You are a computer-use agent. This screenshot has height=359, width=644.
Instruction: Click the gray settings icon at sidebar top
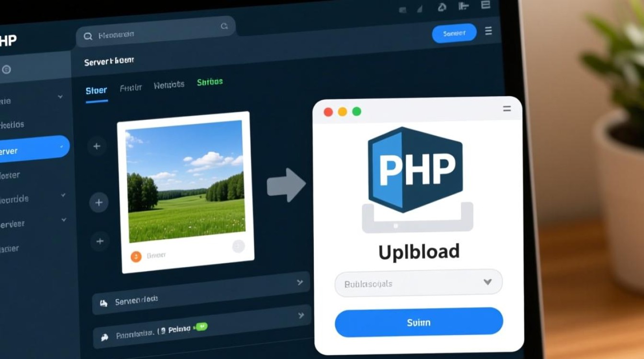coord(7,69)
